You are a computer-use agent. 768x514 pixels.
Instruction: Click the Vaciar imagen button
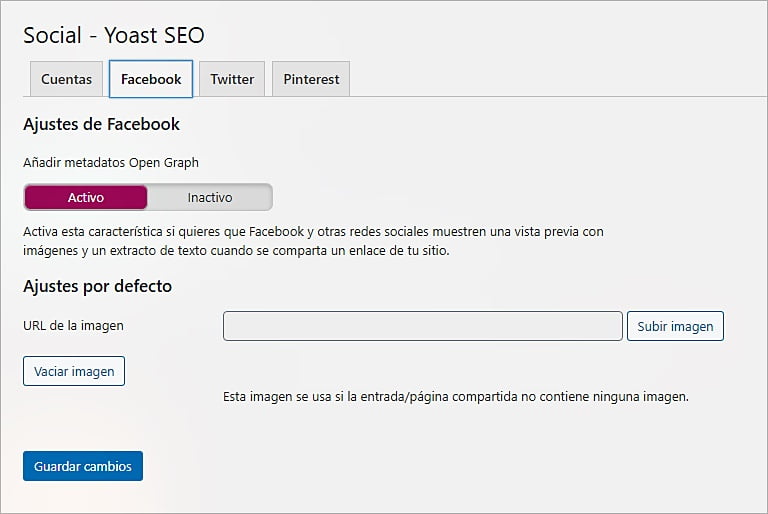click(74, 371)
